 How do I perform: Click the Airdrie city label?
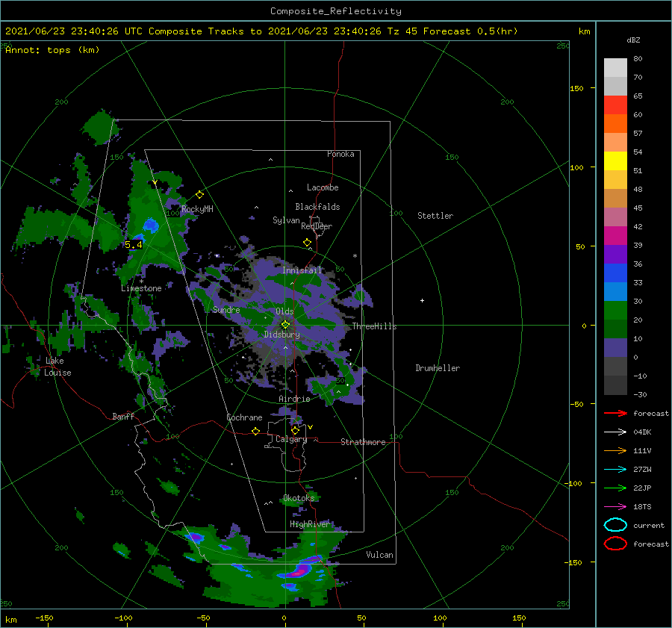pyautogui.click(x=294, y=399)
